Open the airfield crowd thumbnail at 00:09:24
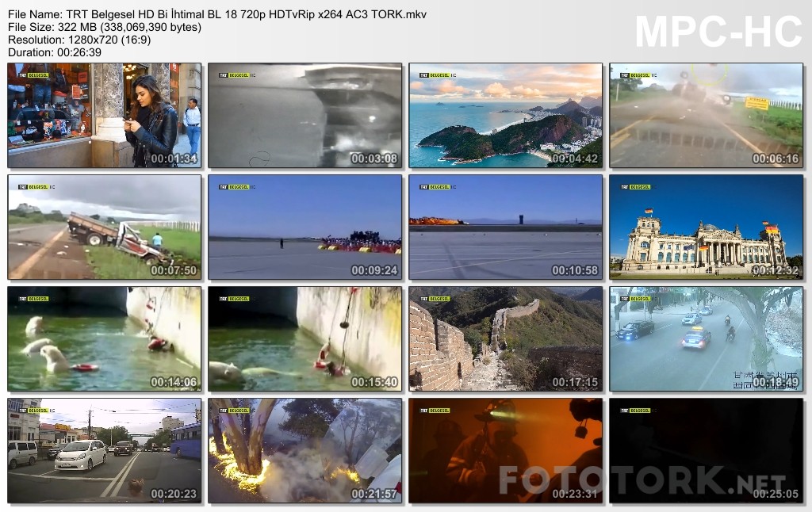Viewport: 812px width, 512px height. pyautogui.click(x=304, y=227)
